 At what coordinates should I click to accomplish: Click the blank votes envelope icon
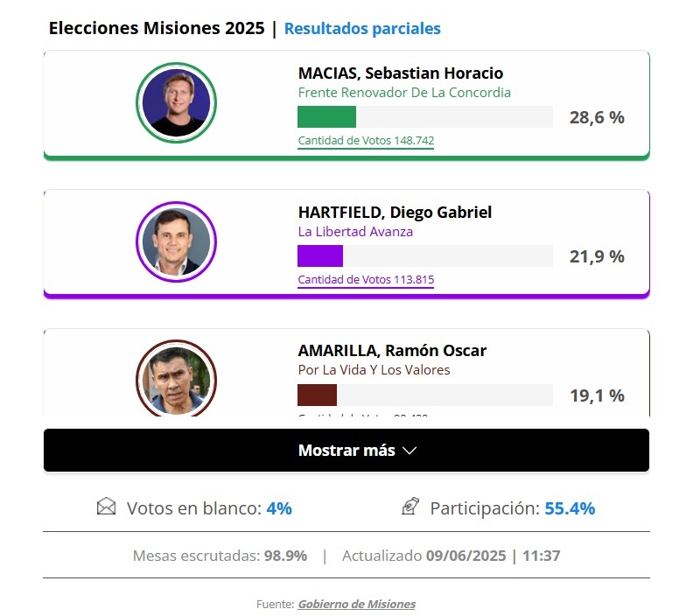[x=106, y=507]
